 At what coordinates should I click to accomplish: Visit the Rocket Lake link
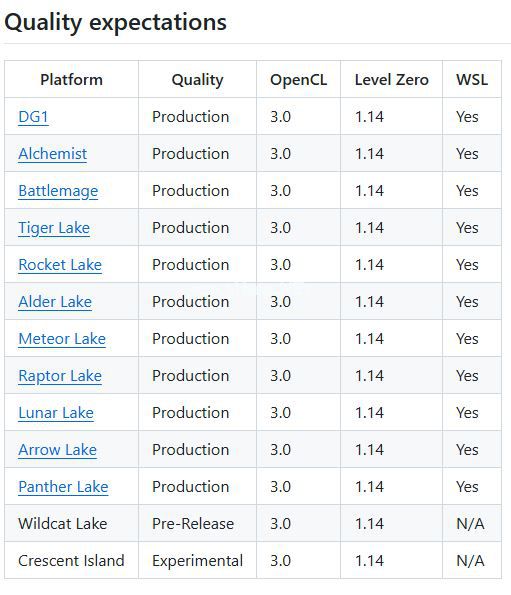(x=60, y=265)
